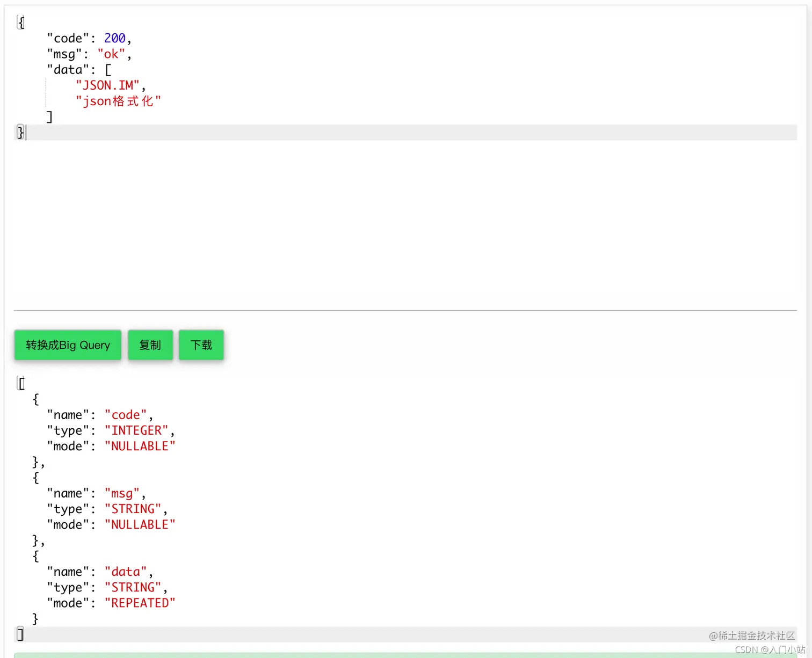The width and height of the screenshot is (812, 658).
Task: Click the closing bracket of the data array
Action: point(49,116)
